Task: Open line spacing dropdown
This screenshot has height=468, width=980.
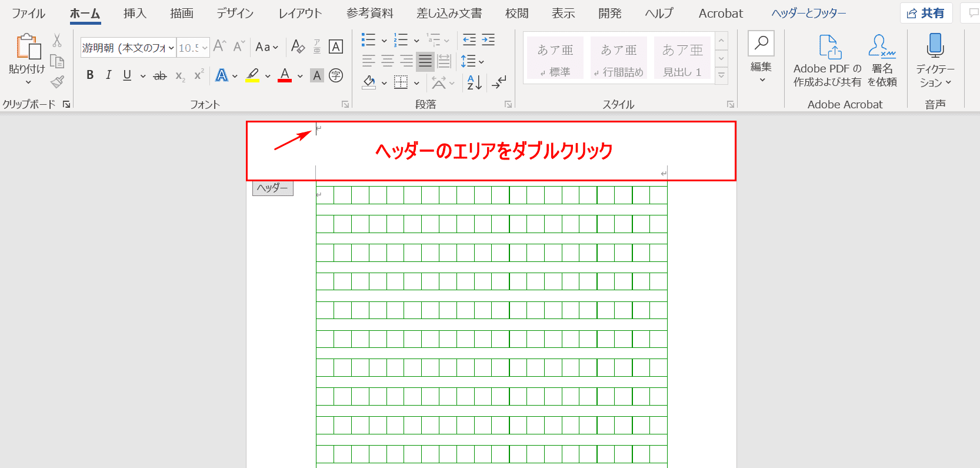Action: (472, 61)
